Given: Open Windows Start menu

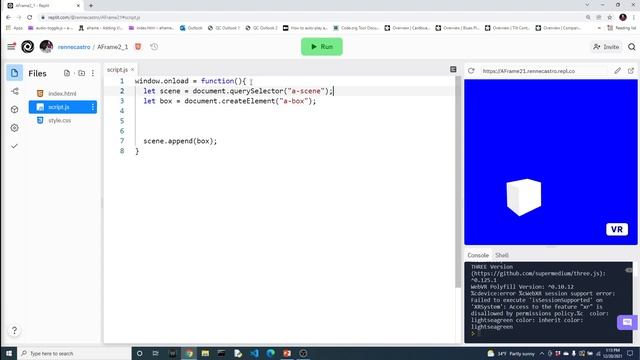Looking at the screenshot, I should (x=9, y=353).
